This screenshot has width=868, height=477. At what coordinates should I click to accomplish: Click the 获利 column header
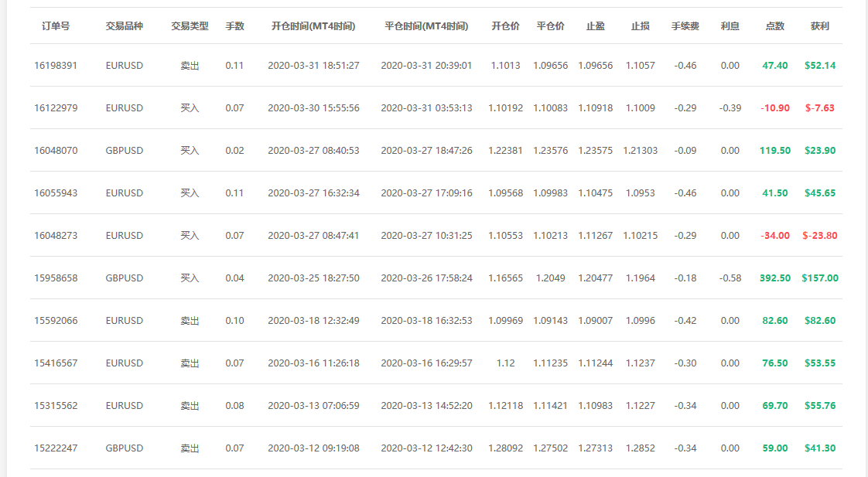820,26
